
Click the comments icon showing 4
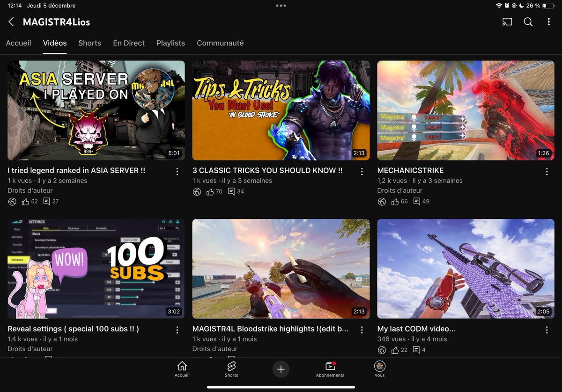(x=416, y=350)
